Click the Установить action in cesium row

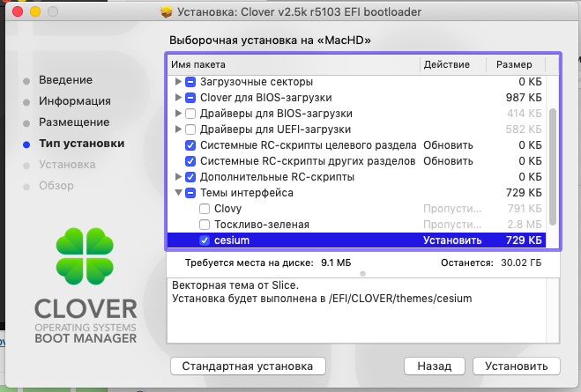point(452,240)
